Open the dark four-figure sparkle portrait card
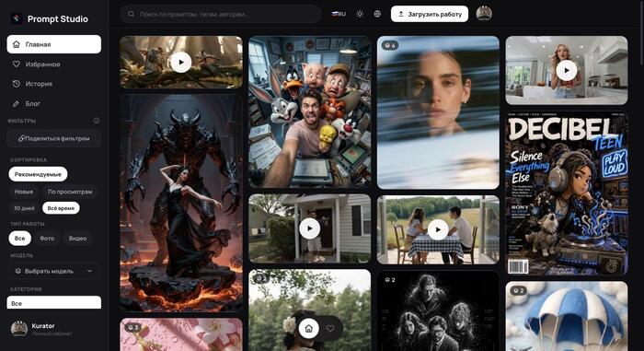 [438, 311]
